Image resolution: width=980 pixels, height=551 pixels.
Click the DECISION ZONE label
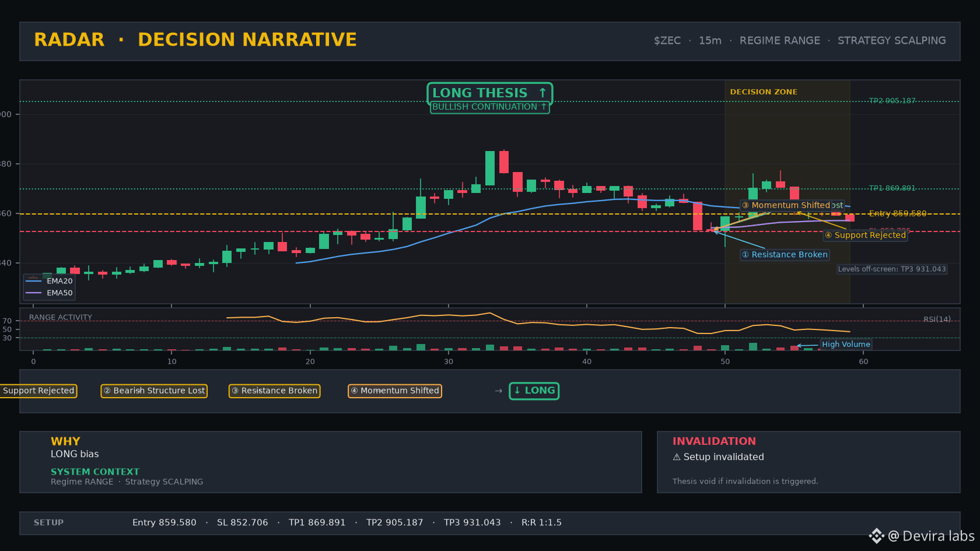coord(764,92)
